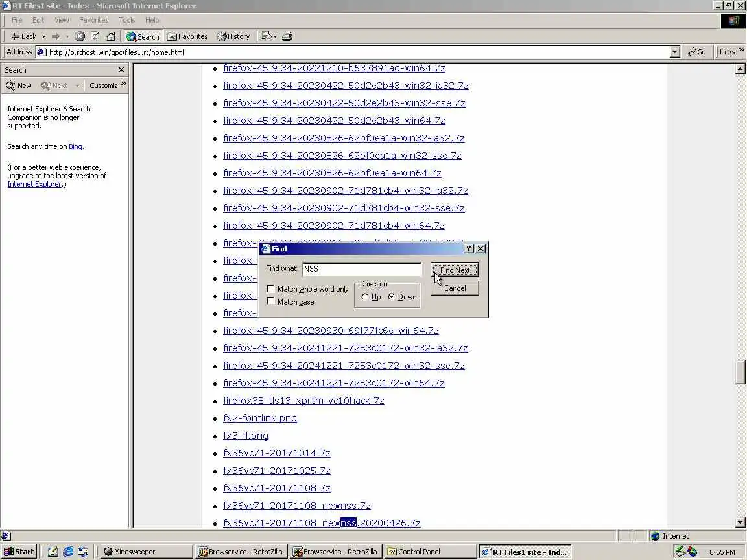Click the first quick launch icon after Start
Image resolution: width=747 pixels, height=560 pixels.
click(x=53, y=552)
